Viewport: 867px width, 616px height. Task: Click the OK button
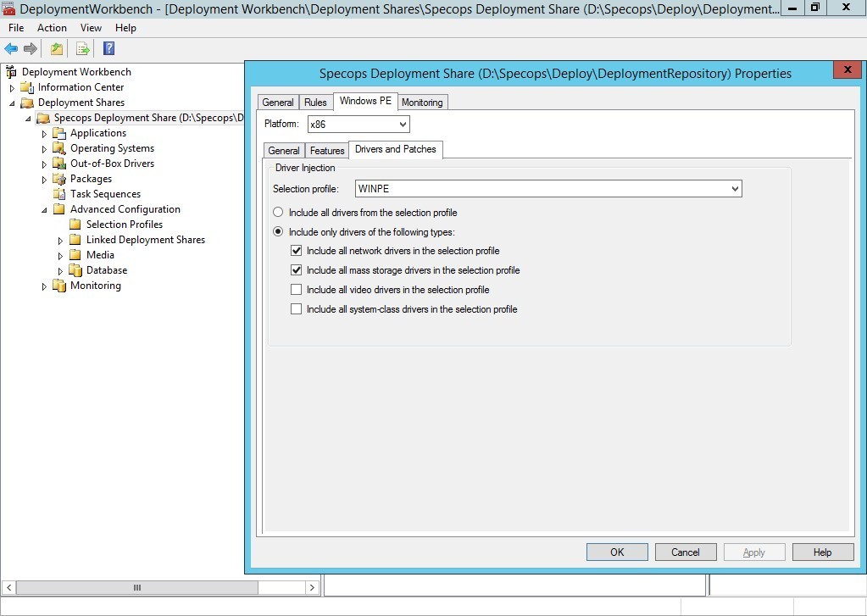click(x=617, y=552)
